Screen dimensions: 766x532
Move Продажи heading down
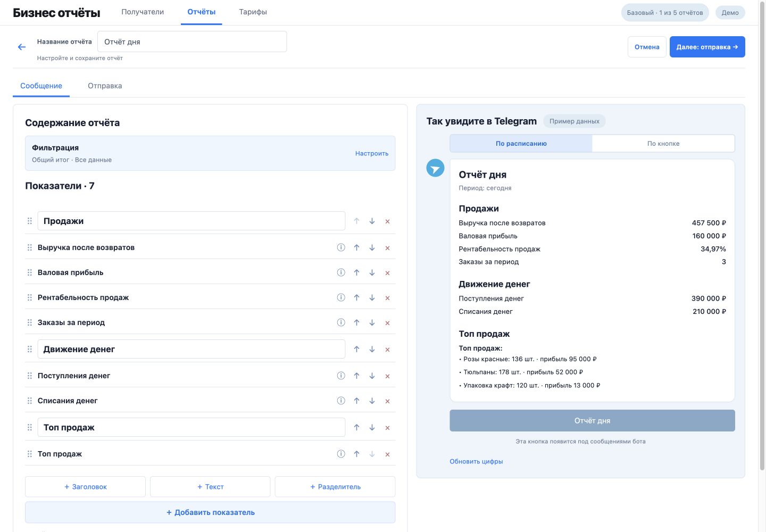(372, 221)
